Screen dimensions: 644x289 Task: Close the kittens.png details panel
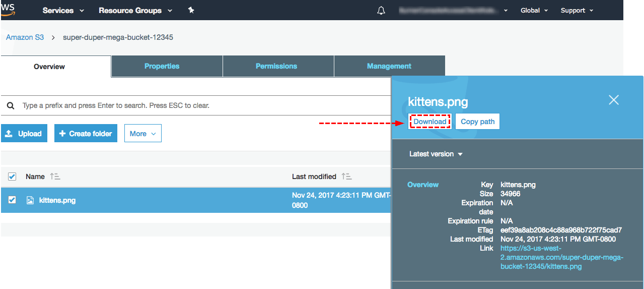click(x=613, y=100)
